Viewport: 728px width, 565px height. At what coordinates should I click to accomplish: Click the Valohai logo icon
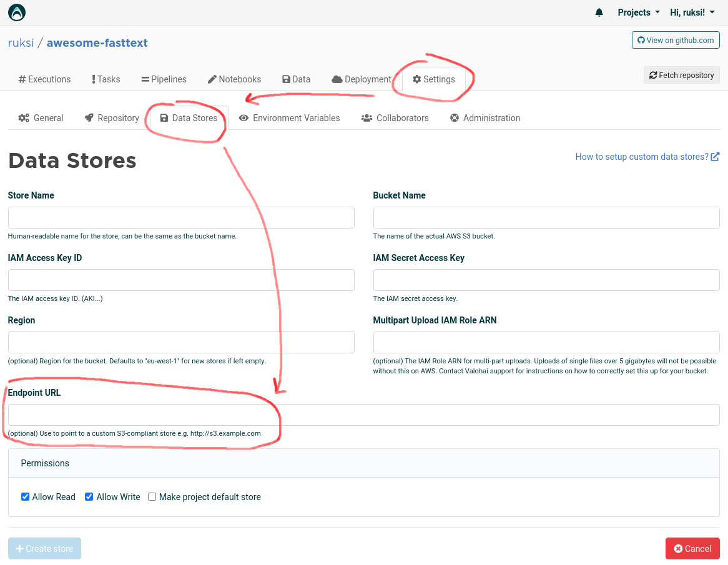click(16, 12)
